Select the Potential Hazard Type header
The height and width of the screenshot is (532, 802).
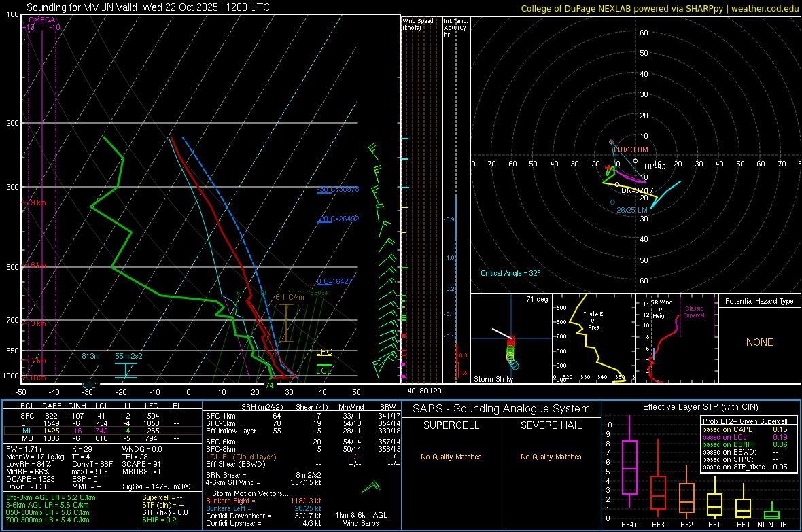[759, 301]
